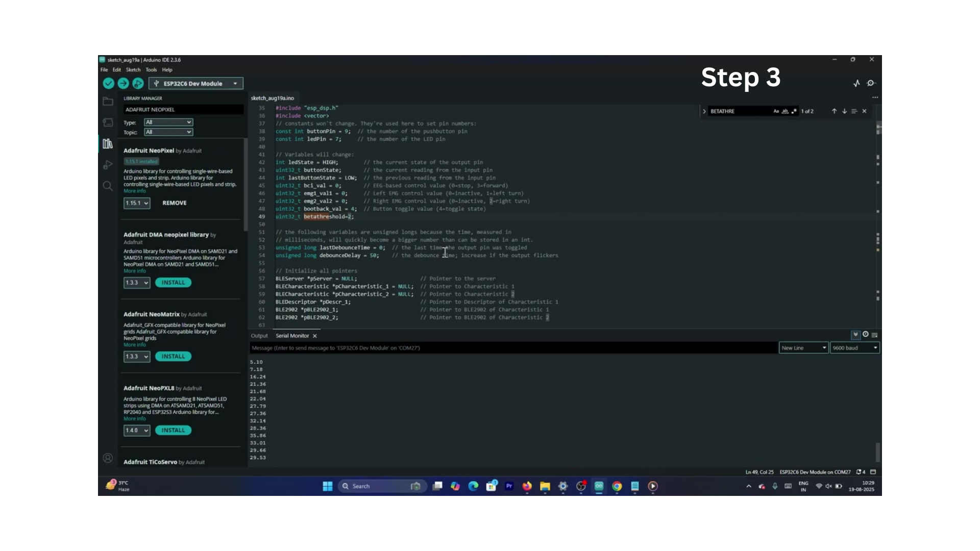
Task: Toggle serial monitor timestamp clock
Action: [x=866, y=335]
